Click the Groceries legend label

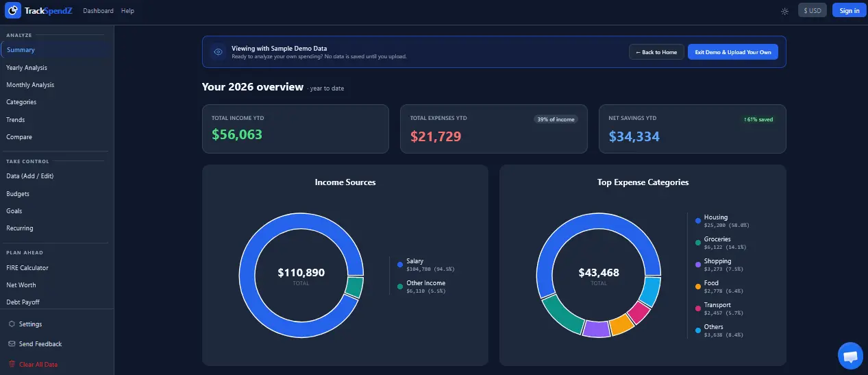pyautogui.click(x=717, y=239)
